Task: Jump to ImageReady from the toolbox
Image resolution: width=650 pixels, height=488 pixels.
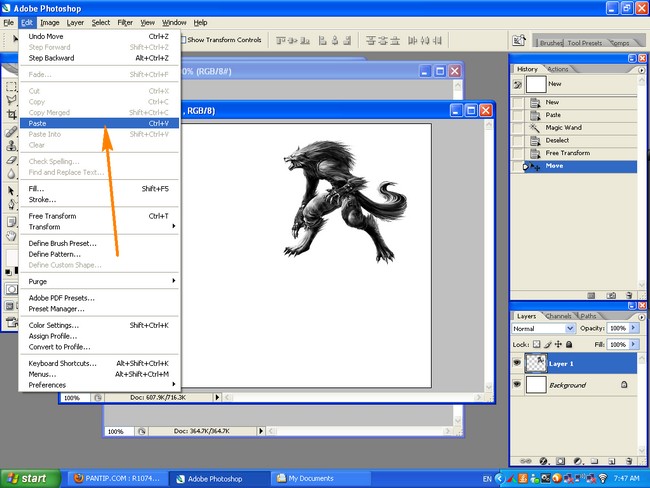Action: pyautogui.click(x=12, y=322)
